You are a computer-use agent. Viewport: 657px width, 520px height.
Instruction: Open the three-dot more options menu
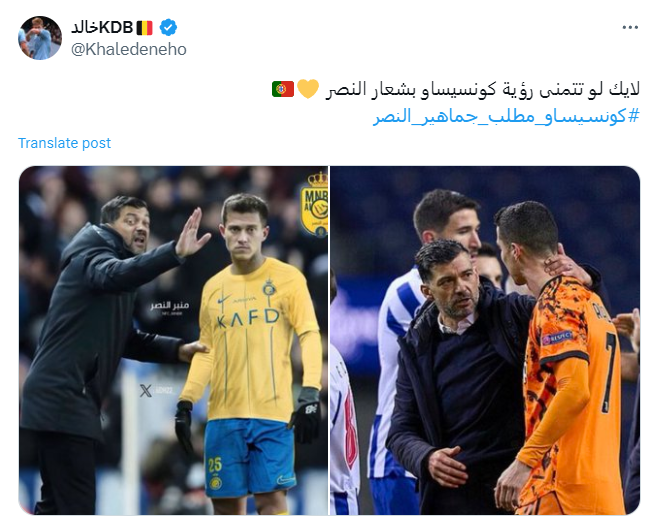630,28
